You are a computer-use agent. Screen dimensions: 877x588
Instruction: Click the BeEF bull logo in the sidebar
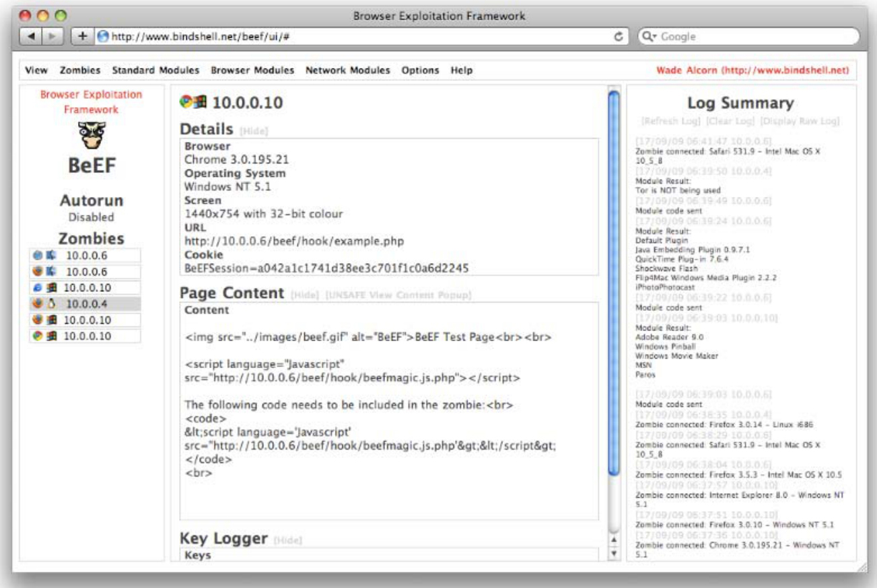92,137
